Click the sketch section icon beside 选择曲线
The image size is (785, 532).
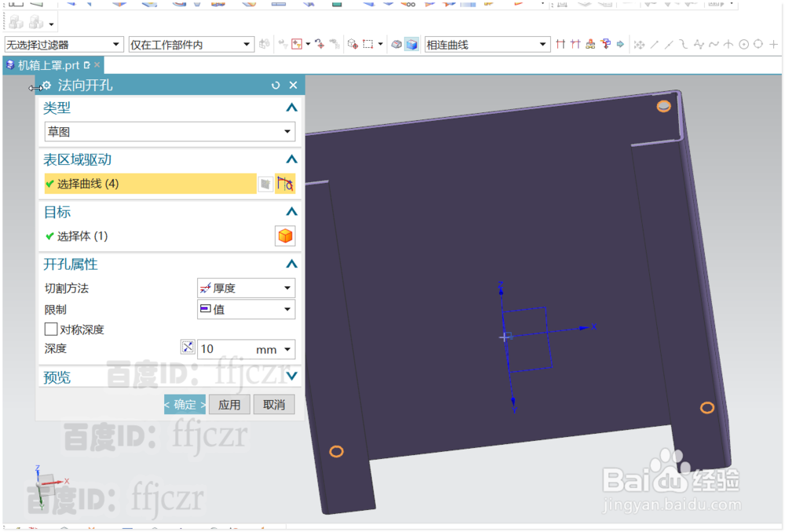[285, 184]
